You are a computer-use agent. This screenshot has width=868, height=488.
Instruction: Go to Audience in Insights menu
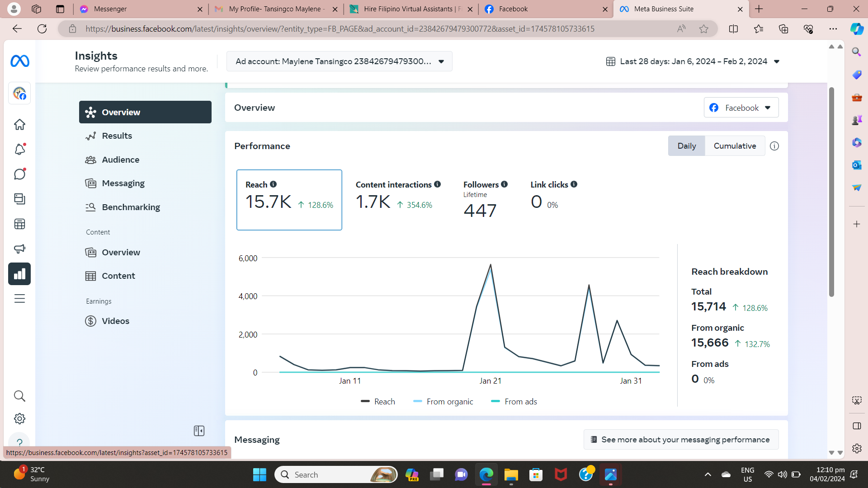pyautogui.click(x=120, y=160)
